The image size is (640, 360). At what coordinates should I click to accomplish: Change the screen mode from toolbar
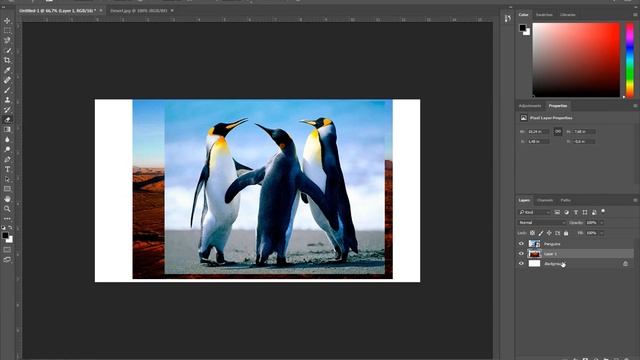(x=7, y=260)
